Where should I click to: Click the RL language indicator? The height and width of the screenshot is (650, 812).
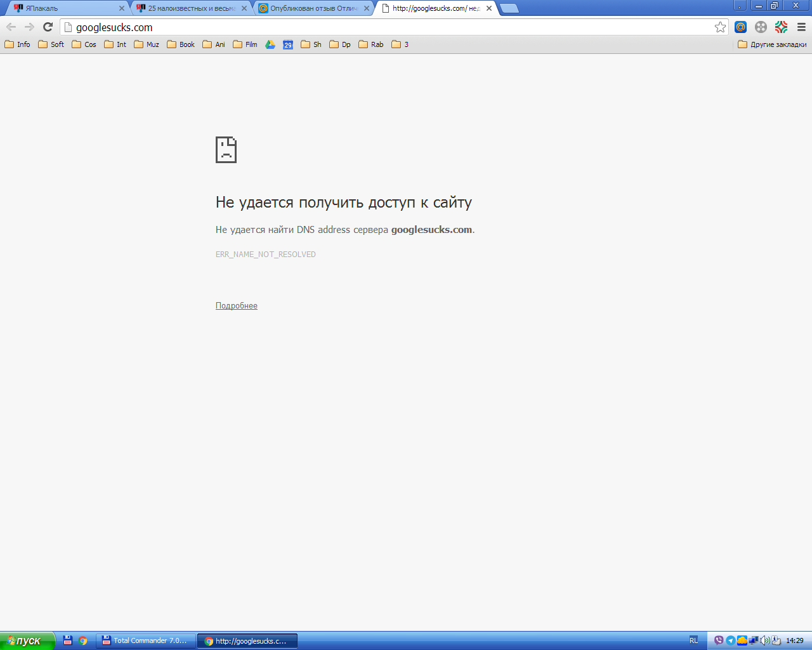click(693, 640)
